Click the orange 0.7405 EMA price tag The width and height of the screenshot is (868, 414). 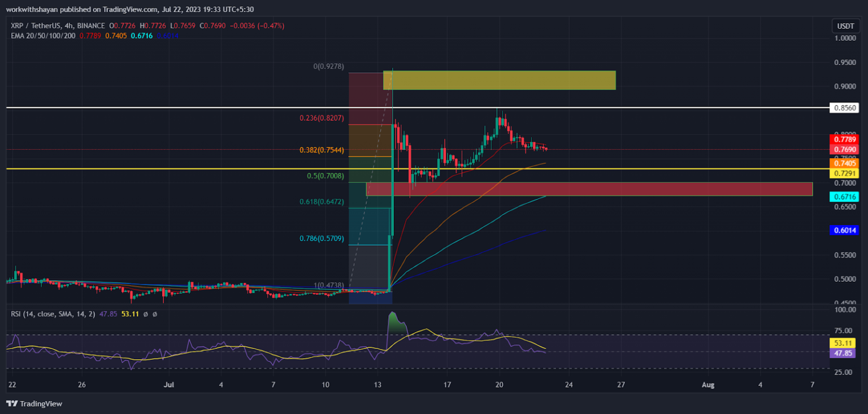click(845, 163)
